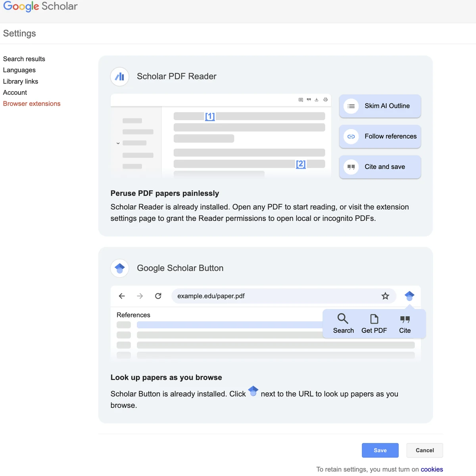This screenshot has height=476, width=476.
Task: Open Library links settings
Action: (21, 81)
